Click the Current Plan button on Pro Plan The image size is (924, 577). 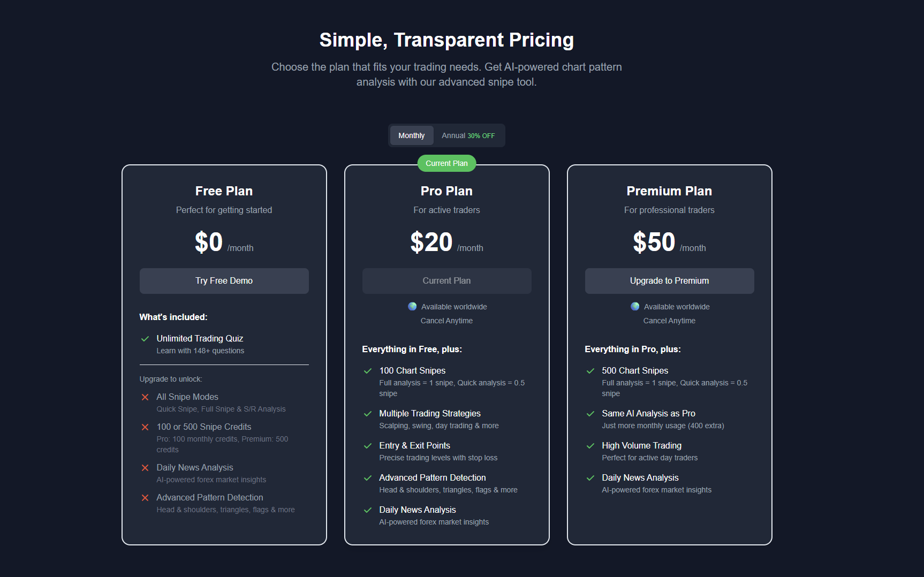[x=446, y=280]
